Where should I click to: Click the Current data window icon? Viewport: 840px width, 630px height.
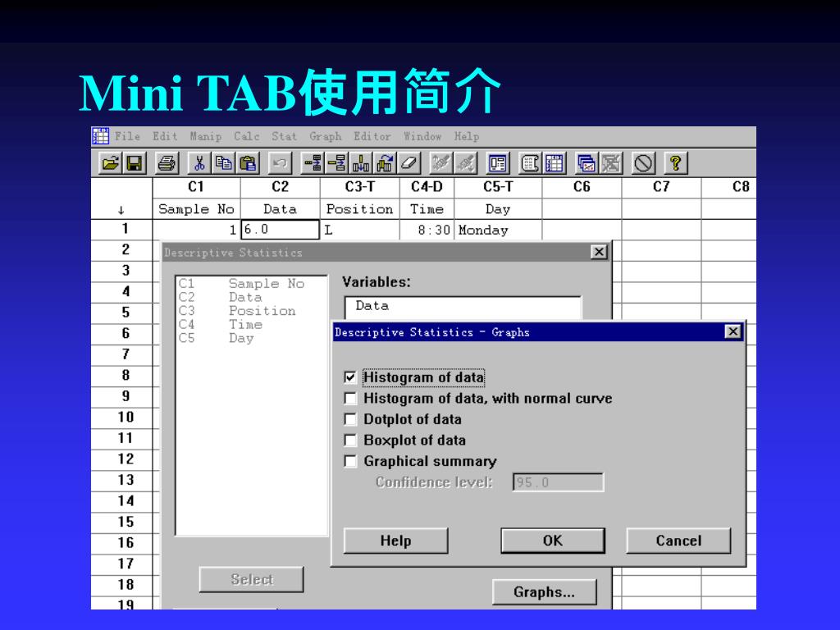[555, 163]
